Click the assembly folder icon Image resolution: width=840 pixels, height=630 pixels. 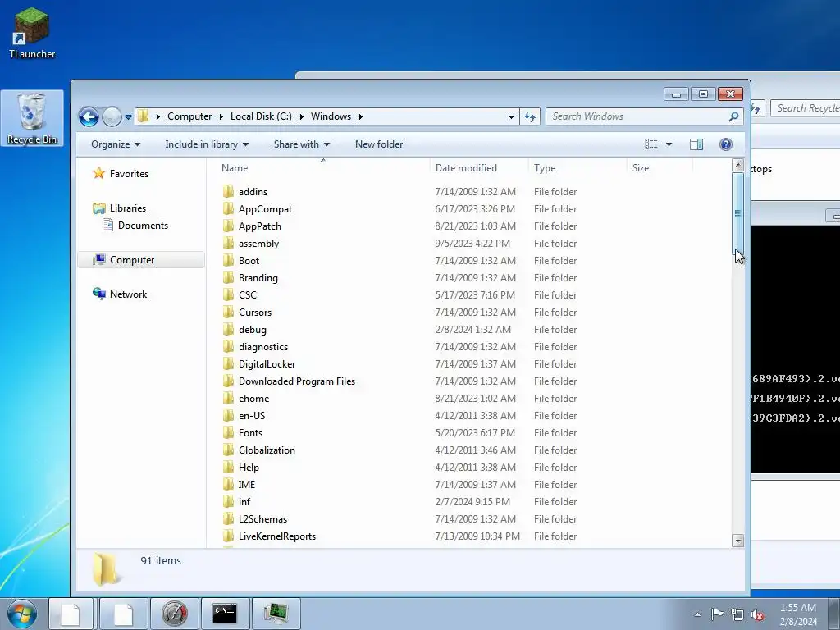coord(228,243)
